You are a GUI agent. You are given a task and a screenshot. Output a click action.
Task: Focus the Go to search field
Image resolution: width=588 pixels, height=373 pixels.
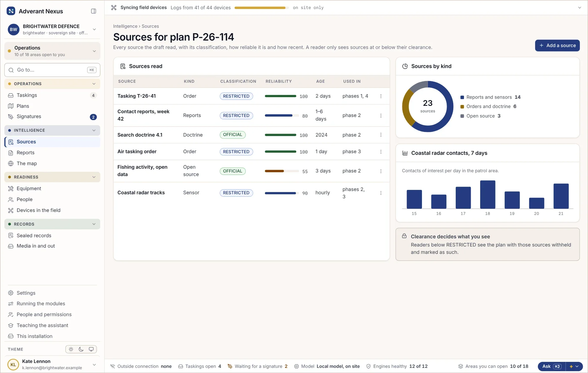52,70
